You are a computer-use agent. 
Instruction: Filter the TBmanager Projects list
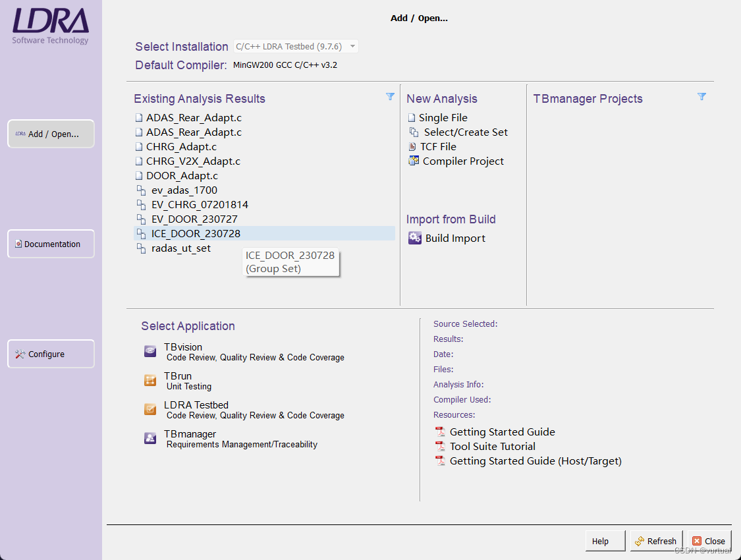(701, 96)
